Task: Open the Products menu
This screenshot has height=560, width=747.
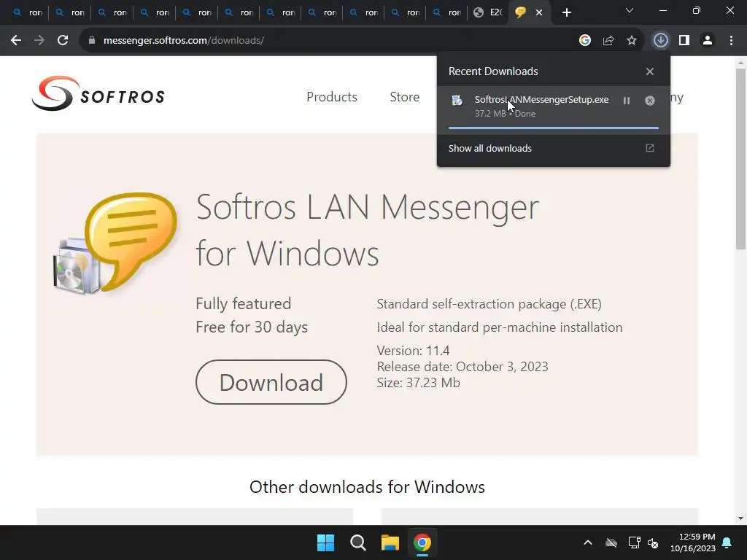Action: 332,97
